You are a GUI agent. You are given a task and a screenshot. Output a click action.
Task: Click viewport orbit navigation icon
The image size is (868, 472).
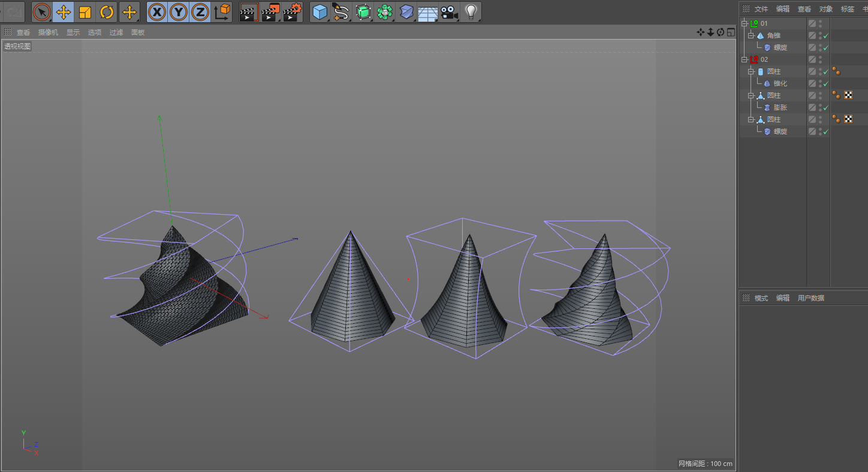(721, 32)
